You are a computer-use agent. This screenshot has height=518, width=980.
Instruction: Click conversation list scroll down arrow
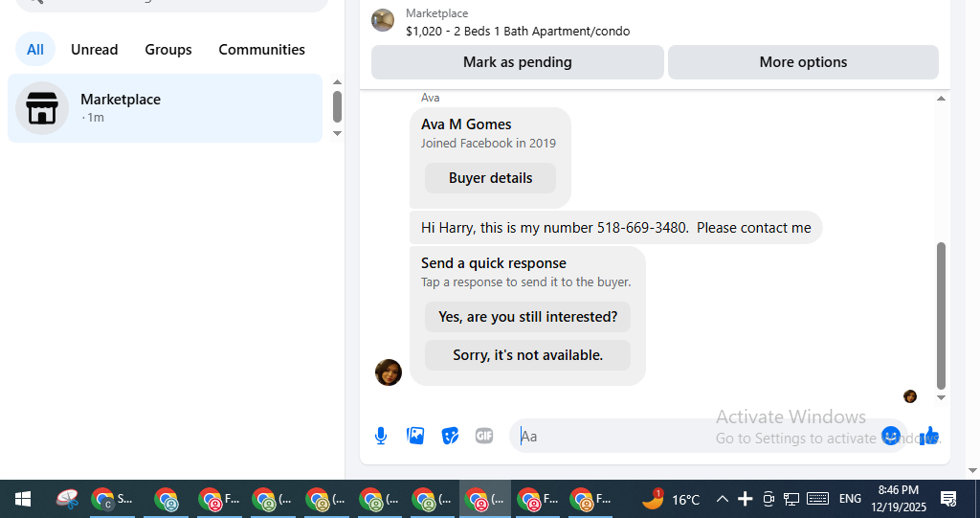coord(337,133)
